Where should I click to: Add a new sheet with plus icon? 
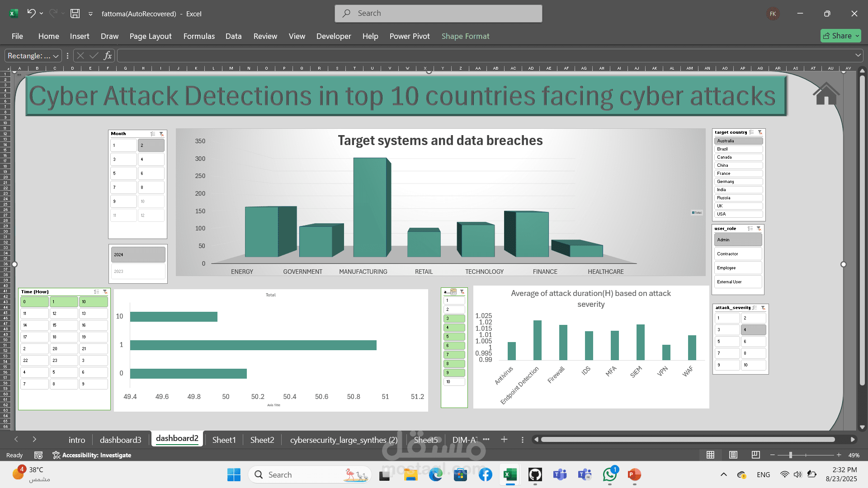[x=504, y=440]
